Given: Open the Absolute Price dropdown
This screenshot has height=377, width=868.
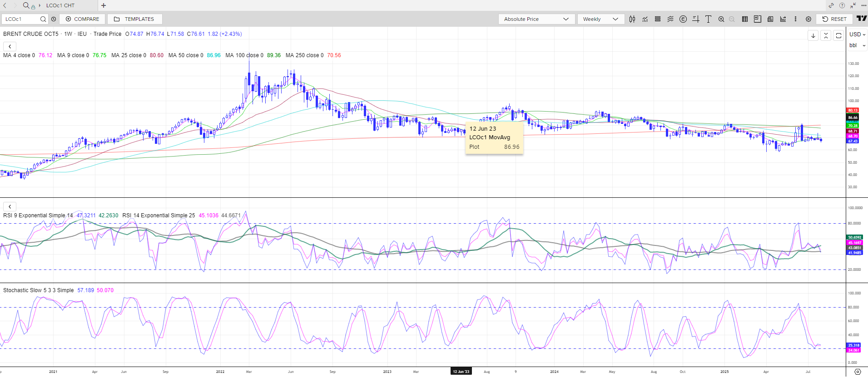Looking at the screenshot, I should click(536, 19).
